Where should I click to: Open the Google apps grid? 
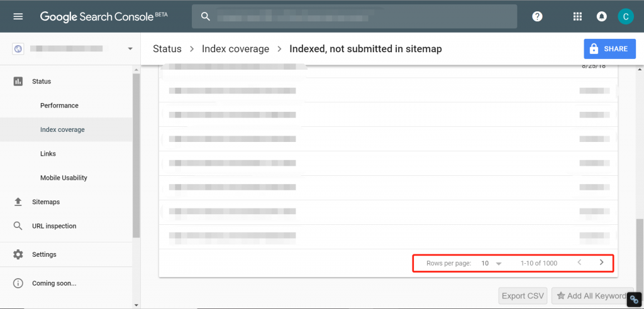point(577,16)
